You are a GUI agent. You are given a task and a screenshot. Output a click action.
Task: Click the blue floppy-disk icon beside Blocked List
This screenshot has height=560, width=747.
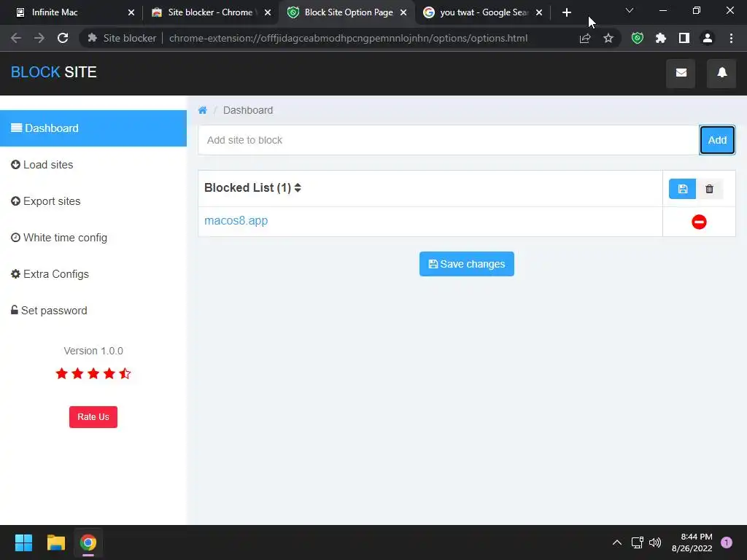pyautogui.click(x=682, y=189)
